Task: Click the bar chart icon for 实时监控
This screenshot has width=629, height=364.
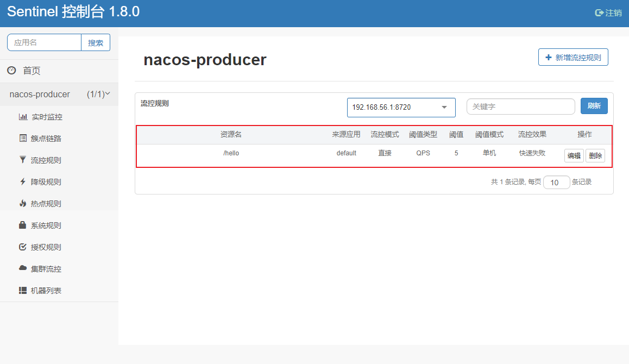Action: [23, 117]
